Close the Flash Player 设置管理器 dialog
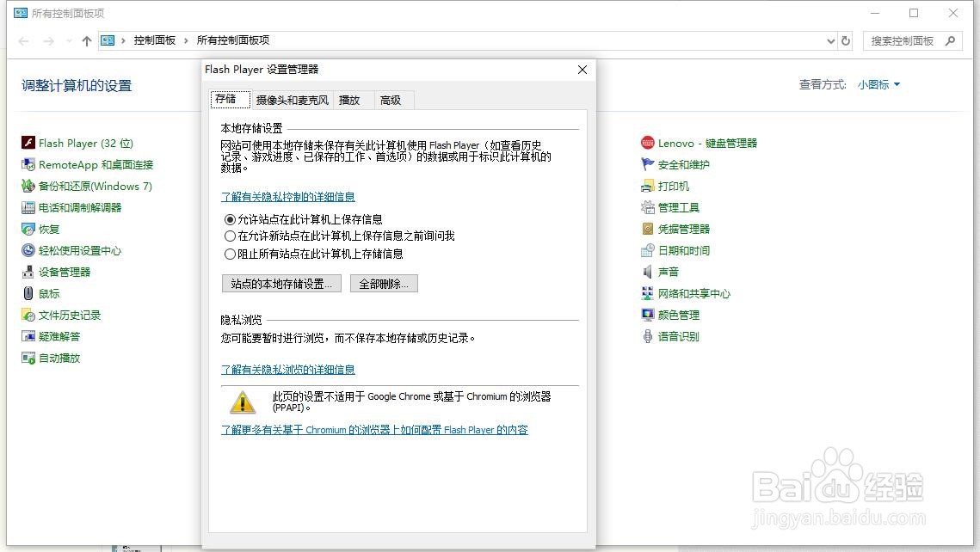 (x=582, y=70)
